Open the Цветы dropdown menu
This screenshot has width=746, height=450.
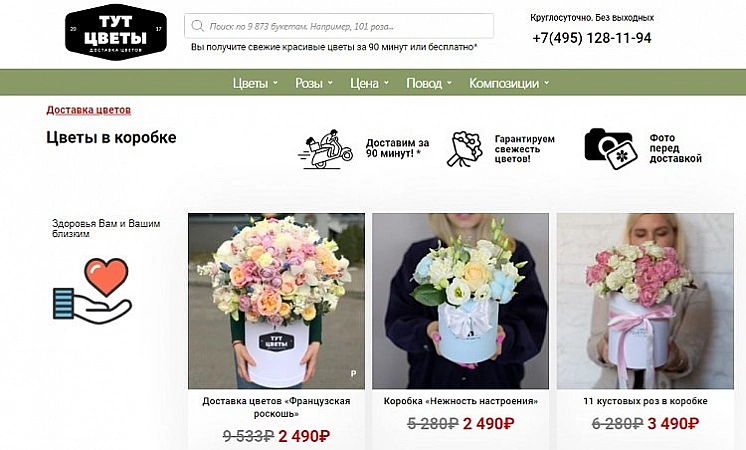click(x=255, y=83)
